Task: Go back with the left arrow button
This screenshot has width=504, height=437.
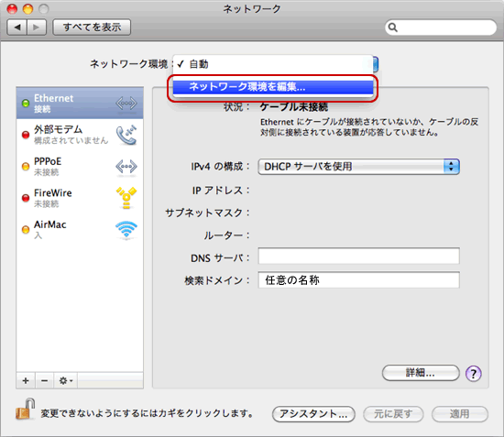Action: pos(17,27)
